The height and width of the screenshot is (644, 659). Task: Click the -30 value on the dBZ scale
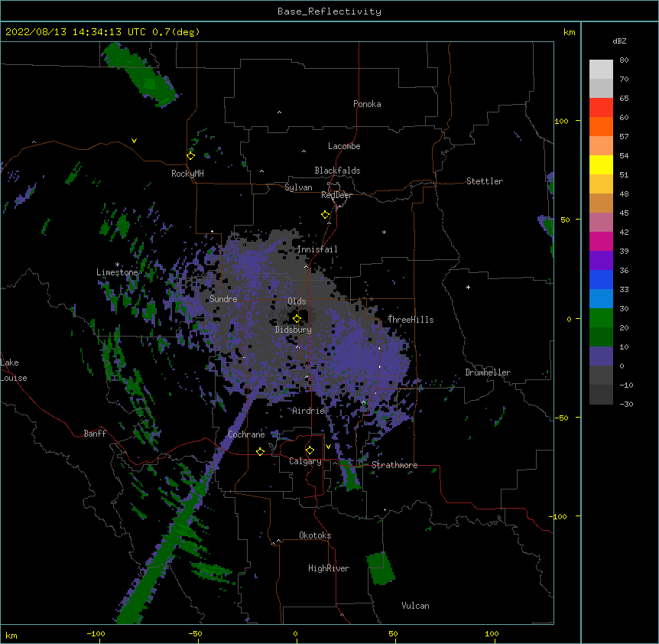[x=626, y=404]
